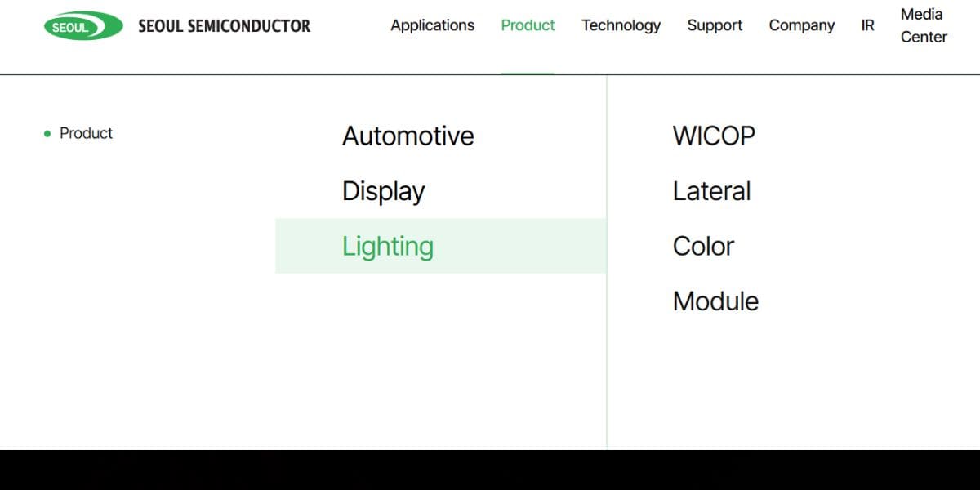
Task: Go to the Support menu
Action: pyautogui.click(x=715, y=25)
